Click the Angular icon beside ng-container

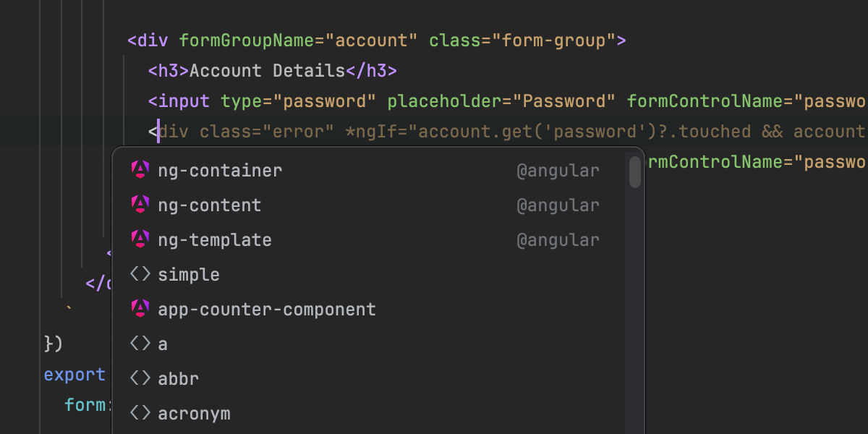[x=140, y=171]
